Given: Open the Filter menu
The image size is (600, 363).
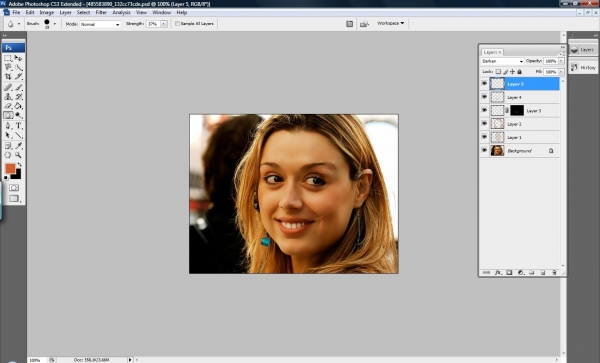Looking at the screenshot, I should tap(101, 12).
